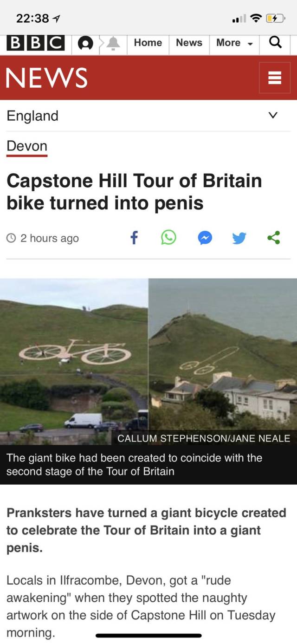Share article on Twitter
The width and height of the screenshot is (297, 644).
(239, 238)
